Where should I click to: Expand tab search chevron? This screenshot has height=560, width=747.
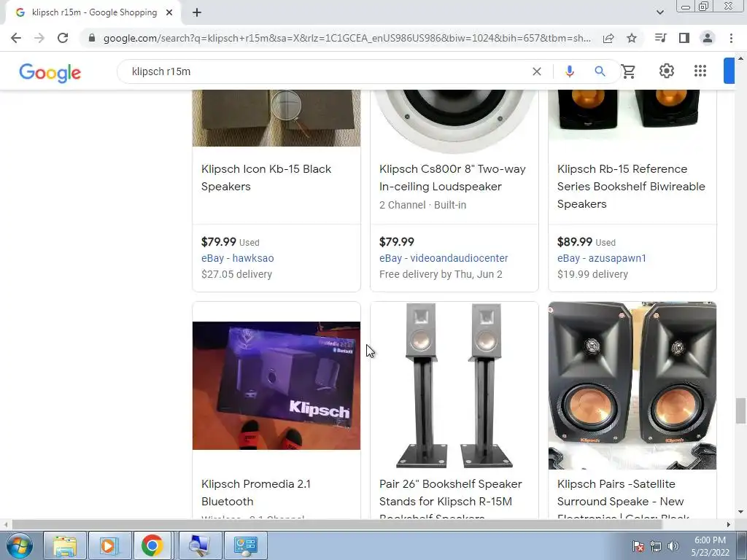coord(659,12)
